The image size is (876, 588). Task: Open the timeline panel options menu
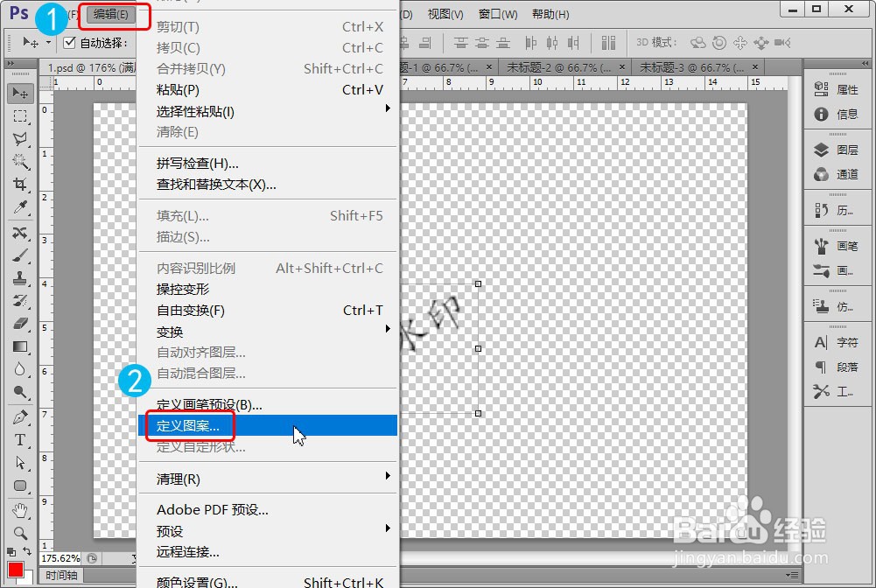pyautogui.click(x=791, y=575)
